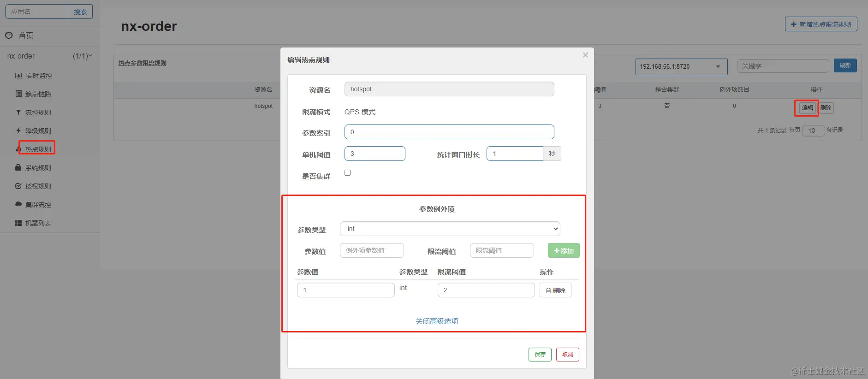Click 删除 for hotspot rule row
The width and height of the screenshot is (868, 379).
(x=826, y=108)
